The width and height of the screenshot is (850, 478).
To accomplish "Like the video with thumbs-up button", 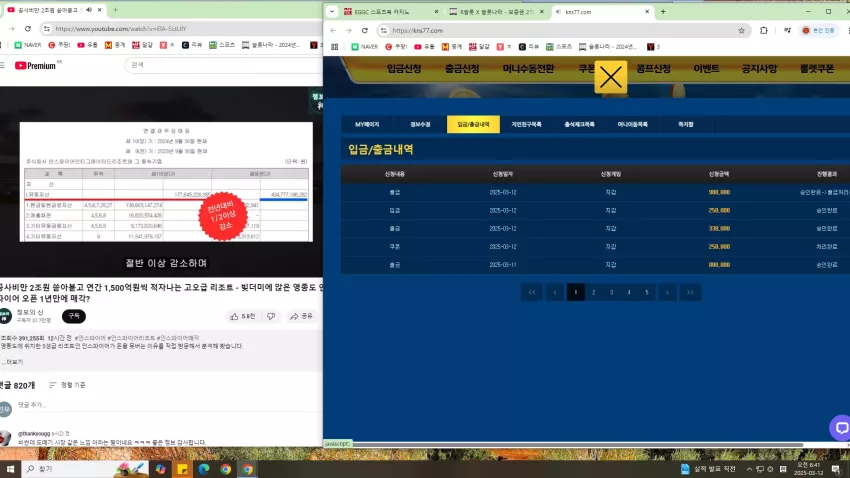I will 243,316.
